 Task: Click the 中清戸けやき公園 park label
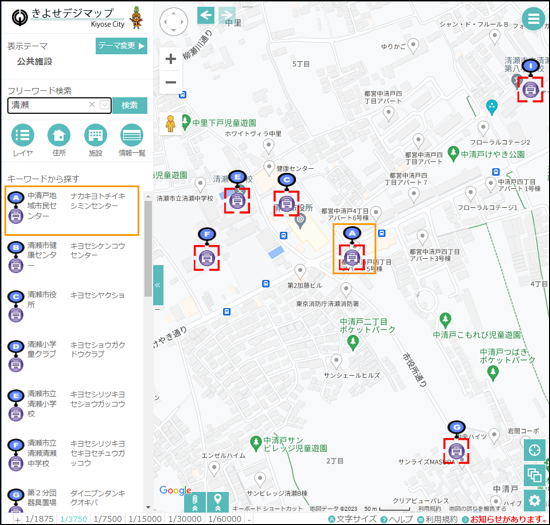pos(492,155)
